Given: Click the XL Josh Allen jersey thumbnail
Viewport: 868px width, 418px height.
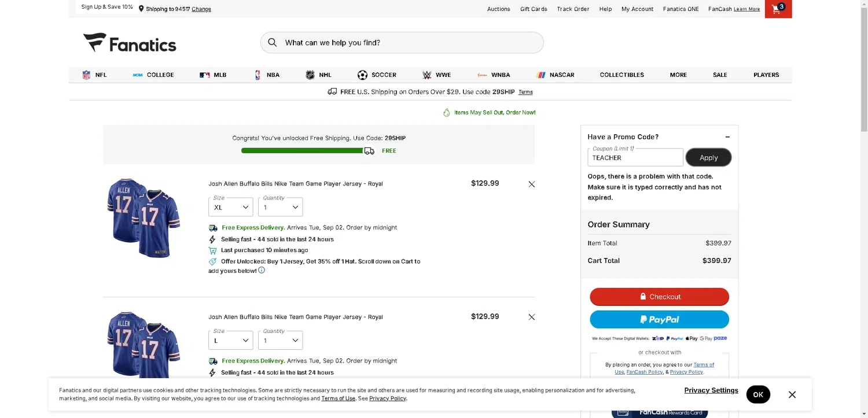Looking at the screenshot, I should click(x=144, y=217).
